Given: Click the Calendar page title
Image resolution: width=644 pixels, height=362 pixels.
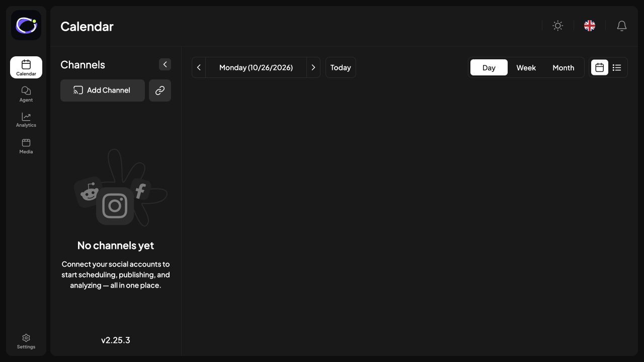Looking at the screenshot, I should tap(87, 26).
